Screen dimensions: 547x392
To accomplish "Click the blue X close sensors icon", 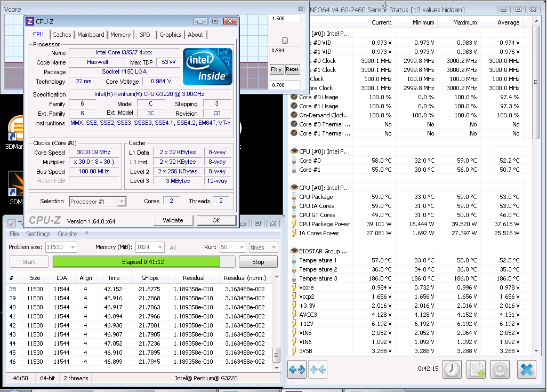I will [526, 369].
